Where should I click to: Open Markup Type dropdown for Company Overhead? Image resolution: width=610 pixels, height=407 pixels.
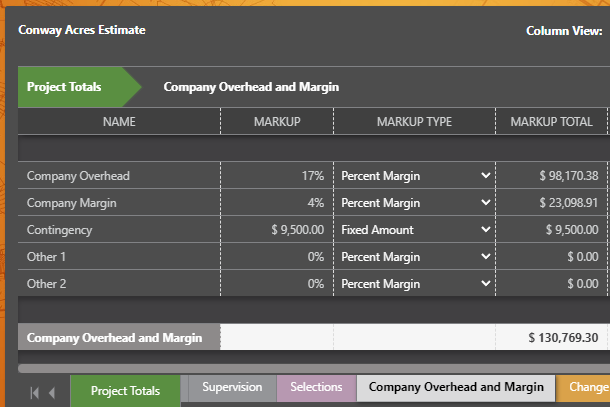point(415,176)
